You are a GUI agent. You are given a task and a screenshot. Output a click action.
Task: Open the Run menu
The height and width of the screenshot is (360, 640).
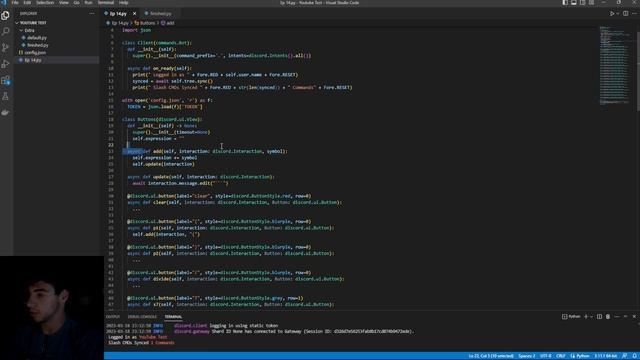click(88, 2)
